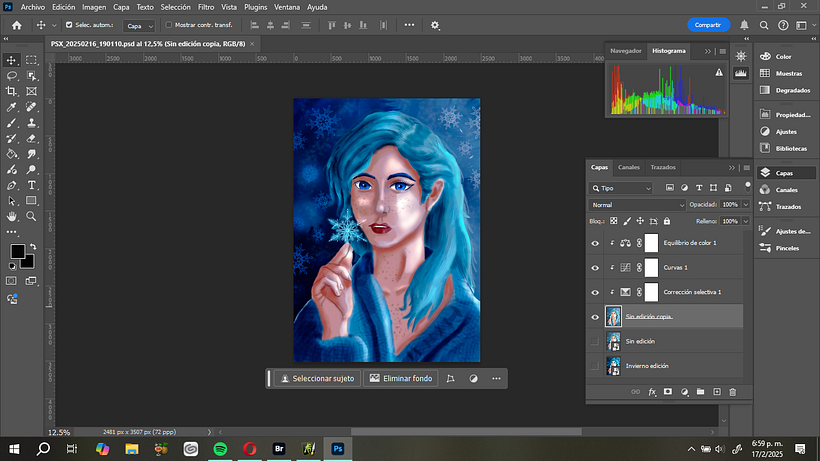Click the Seleccionar sujeto button
Screen dimensions: 820x461
317,379
